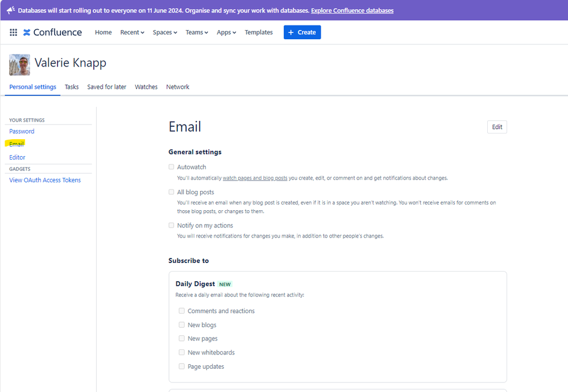Image resolution: width=568 pixels, height=392 pixels.
Task: Switch to the Watches tab
Action: point(146,87)
